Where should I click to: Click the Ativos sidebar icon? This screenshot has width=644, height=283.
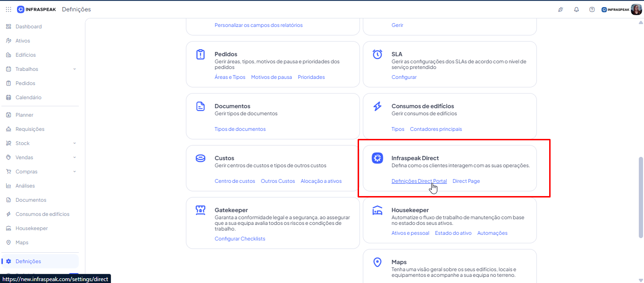coord(8,41)
